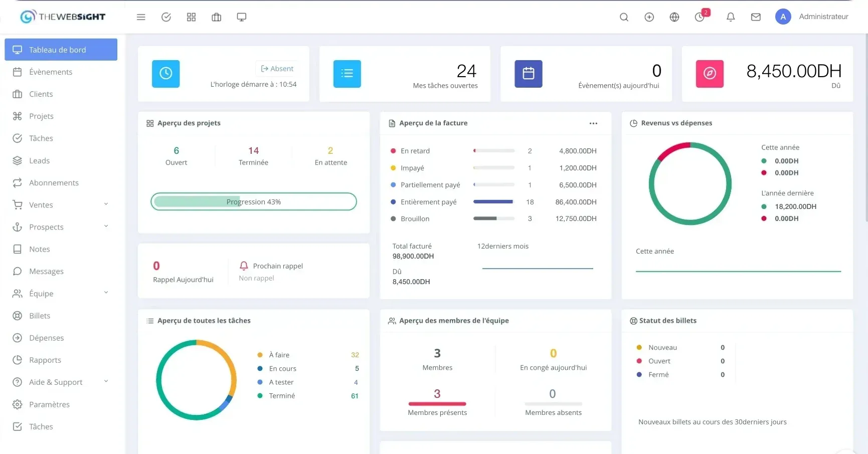Open the timer clock icon with badge
This screenshot has height=454, width=868.
700,17
